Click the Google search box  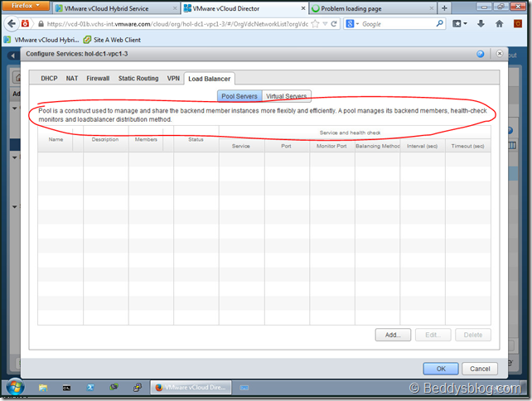398,24
